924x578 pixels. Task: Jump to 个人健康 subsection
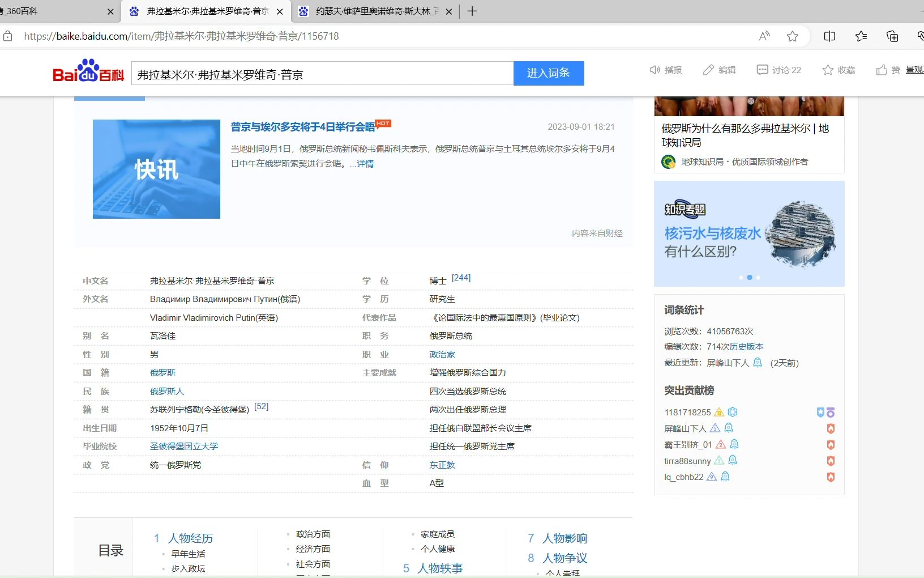coord(438,549)
